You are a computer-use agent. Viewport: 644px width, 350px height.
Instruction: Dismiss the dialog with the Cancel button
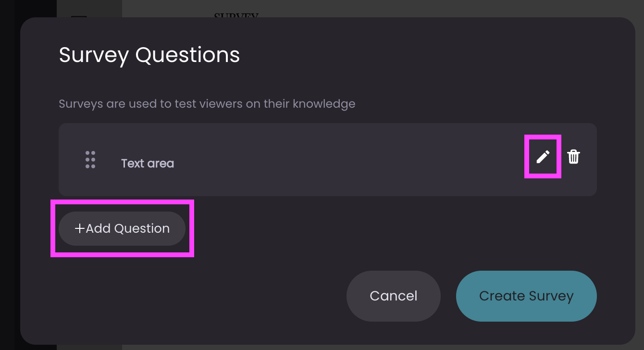[394, 296]
